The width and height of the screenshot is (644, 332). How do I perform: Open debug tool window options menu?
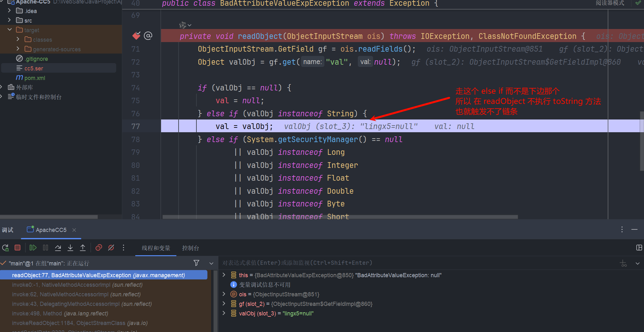[622, 229]
